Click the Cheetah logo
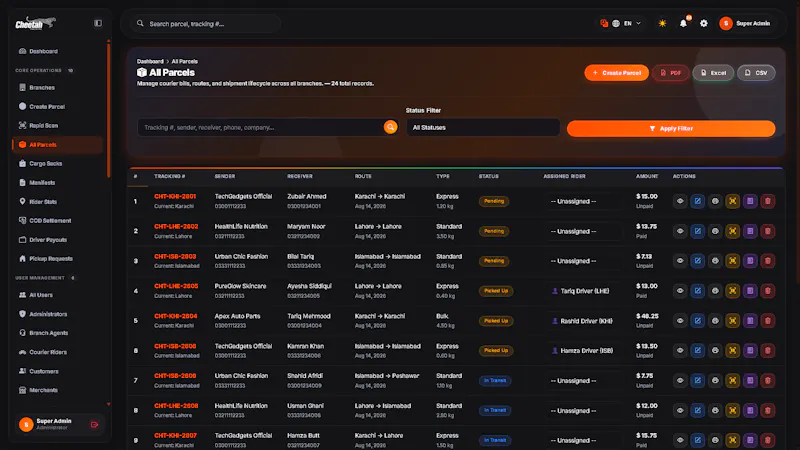This screenshot has width=800, height=450. [x=35, y=23]
